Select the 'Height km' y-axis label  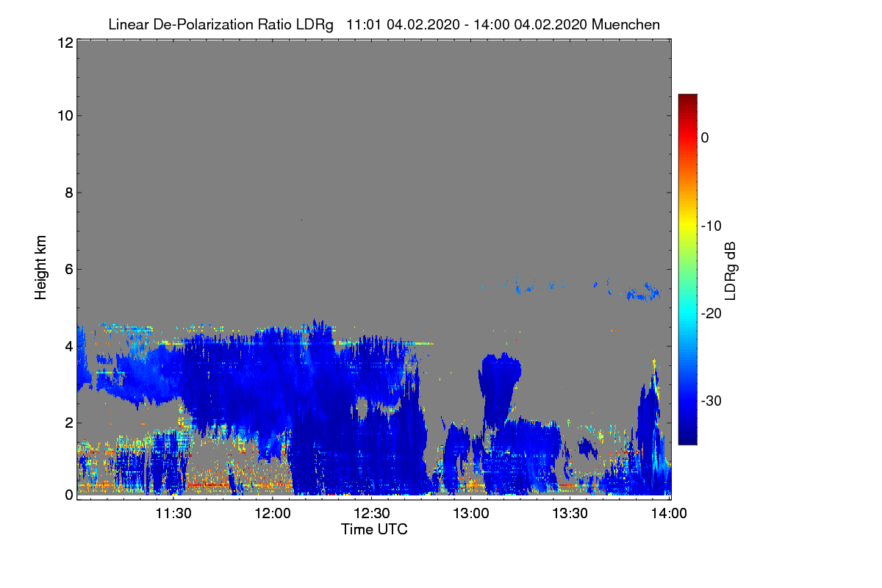tap(40, 267)
